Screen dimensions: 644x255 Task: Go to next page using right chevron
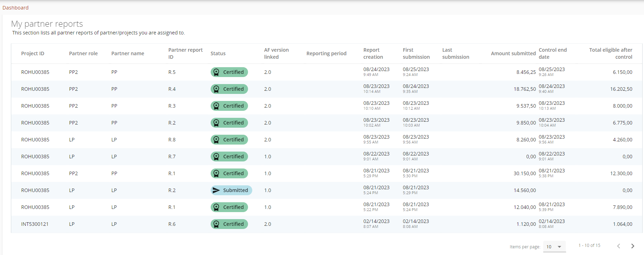pos(632,246)
